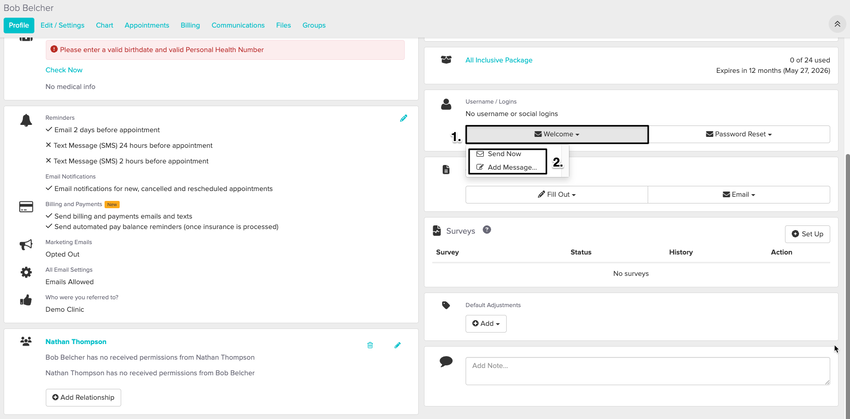The height and width of the screenshot is (419, 850).
Task: Click 'Send billing and payments emails and texts'
Action: [x=123, y=216]
